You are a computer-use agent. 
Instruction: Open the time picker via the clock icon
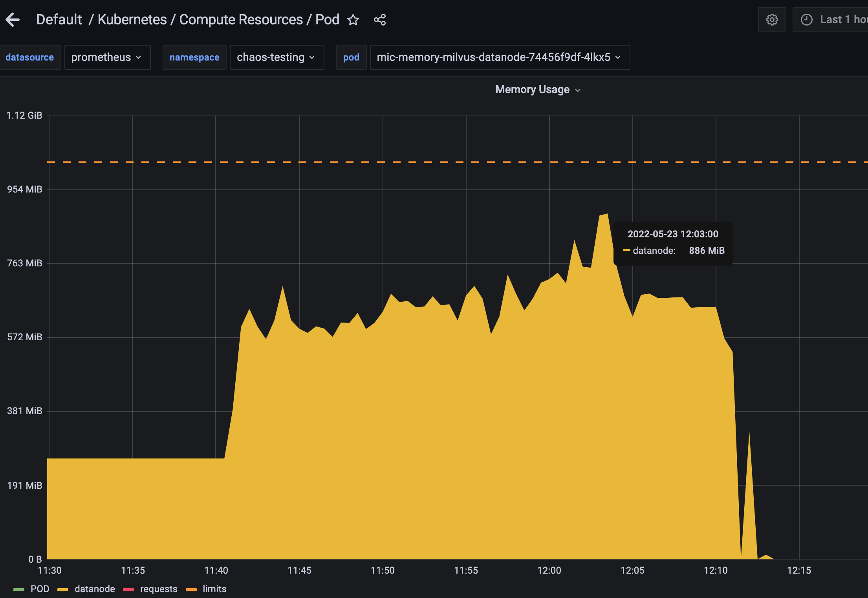tap(807, 19)
